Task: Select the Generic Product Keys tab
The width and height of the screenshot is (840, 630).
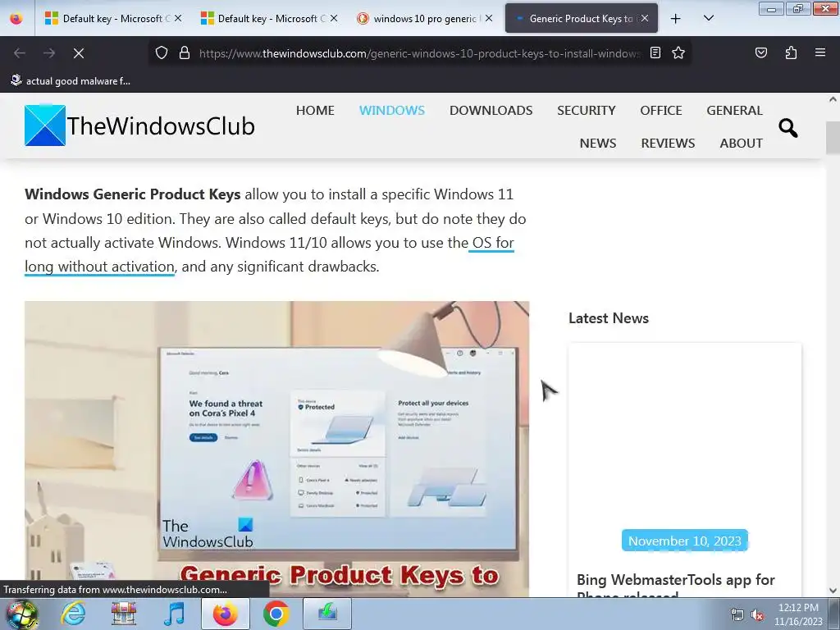Action: tap(581, 19)
